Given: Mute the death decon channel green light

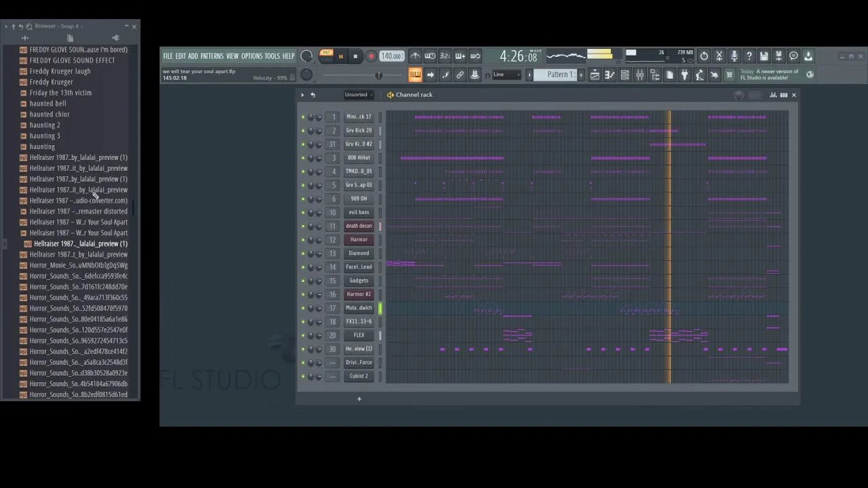Looking at the screenshot, I should pyautogui.click(x=303, y=226).
